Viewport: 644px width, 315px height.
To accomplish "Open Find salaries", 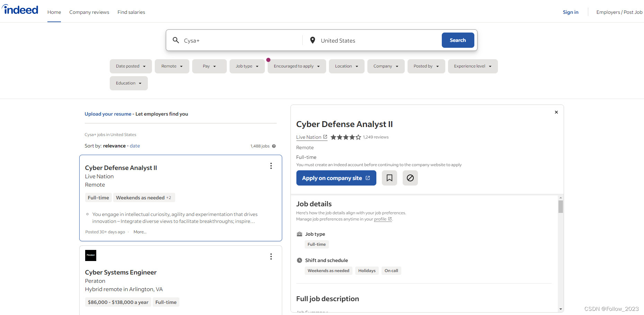I will [x=131, y=12].
